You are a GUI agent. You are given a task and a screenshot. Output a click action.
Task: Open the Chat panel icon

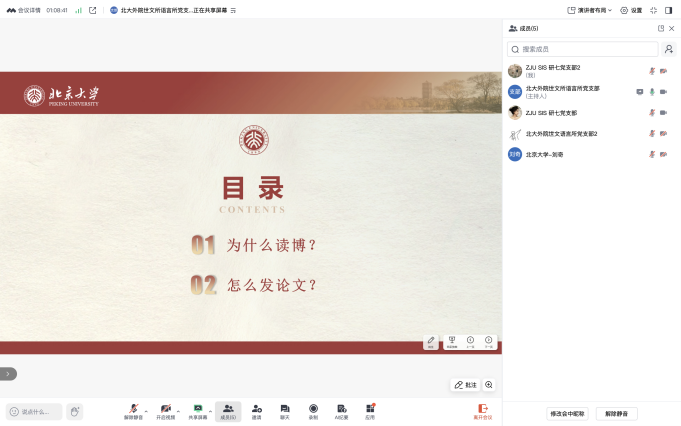285,410
